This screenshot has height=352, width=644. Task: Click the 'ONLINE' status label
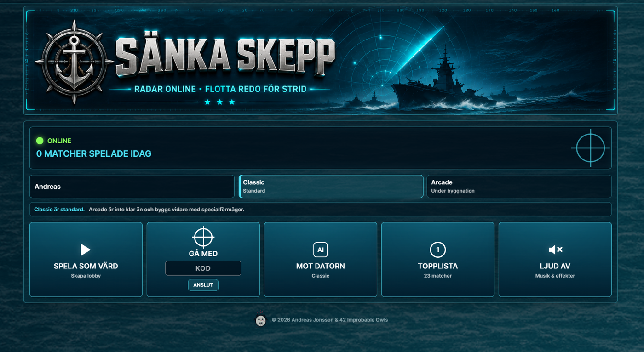click(x=59, y=141)
